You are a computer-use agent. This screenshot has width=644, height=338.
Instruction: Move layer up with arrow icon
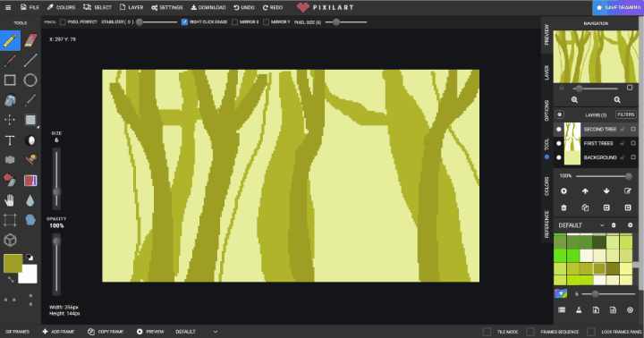click(585, 191)
